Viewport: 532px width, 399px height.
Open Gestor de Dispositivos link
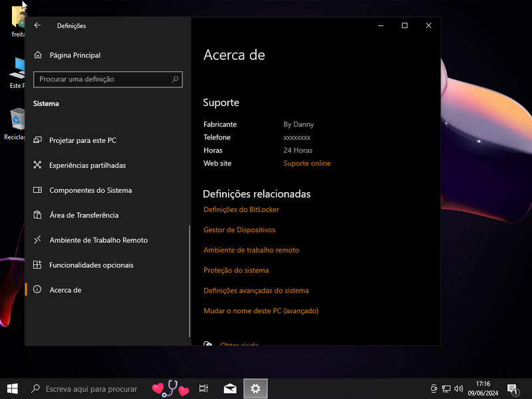pyautogui.click(x=239, y=229)
